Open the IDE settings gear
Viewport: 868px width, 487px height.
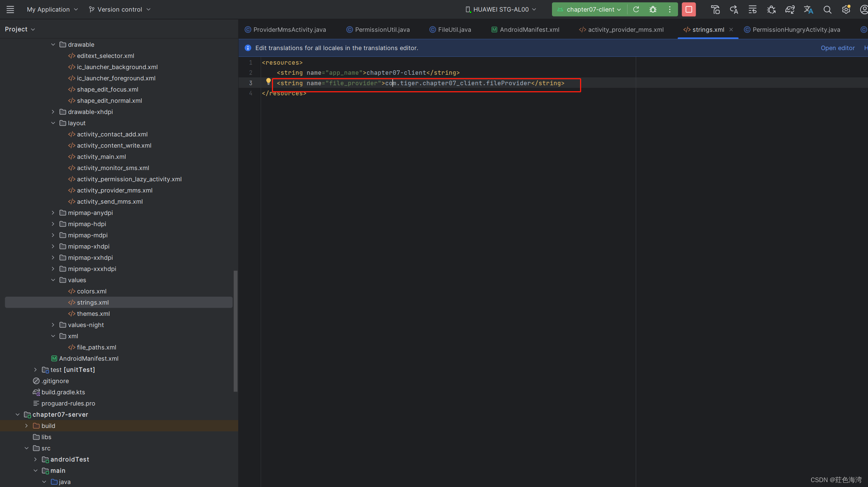tap(846, 10)
